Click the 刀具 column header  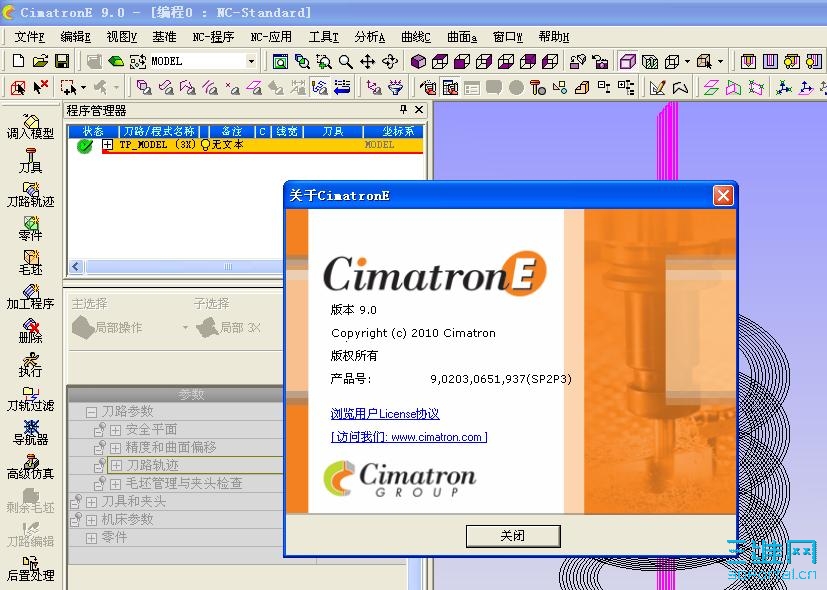(x=333, y=131)
